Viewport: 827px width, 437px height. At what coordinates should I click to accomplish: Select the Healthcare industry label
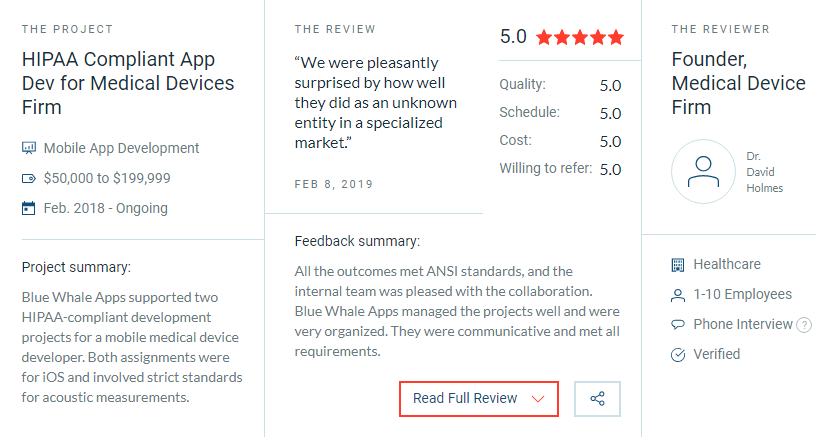click(727, 264)
